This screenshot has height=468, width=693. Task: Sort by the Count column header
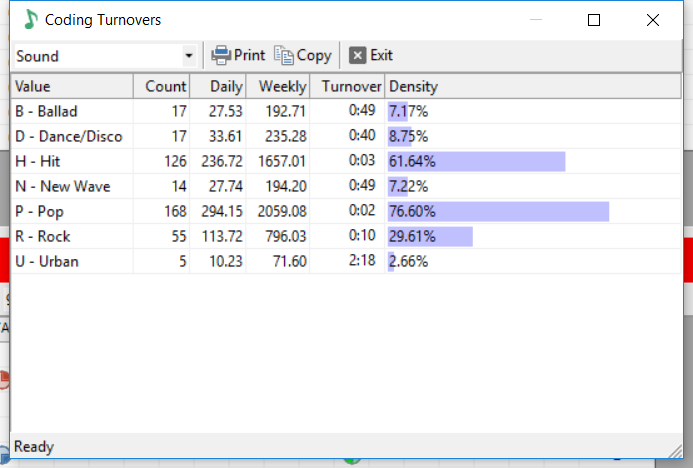click(x=161, y=86)
